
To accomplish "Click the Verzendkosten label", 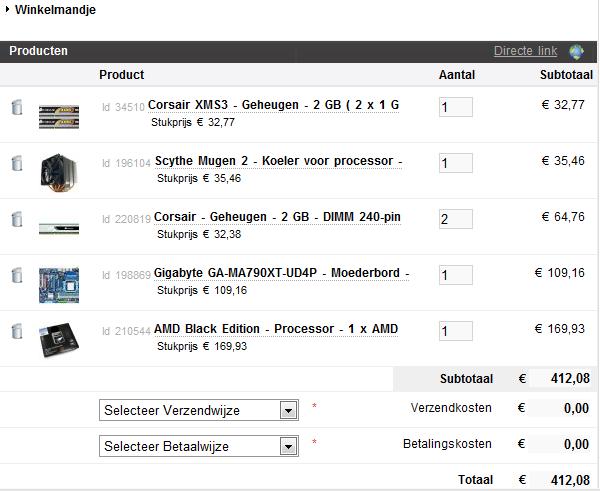I will (x=451, y=408).
